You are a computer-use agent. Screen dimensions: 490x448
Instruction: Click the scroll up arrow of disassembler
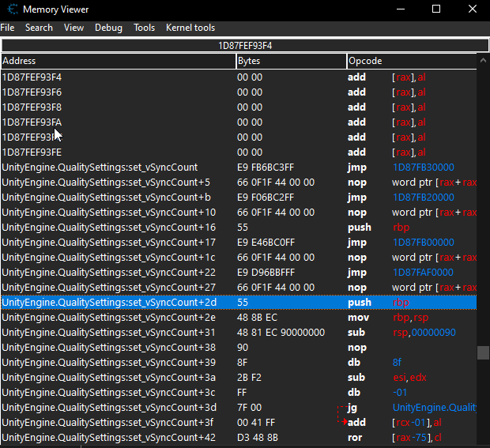(x=484, y=61)
